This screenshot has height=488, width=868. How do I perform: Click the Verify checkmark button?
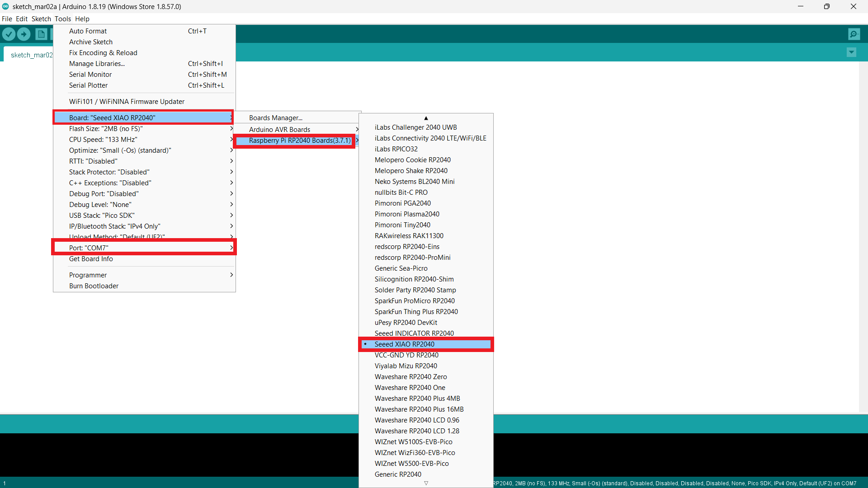pos(9,34)
